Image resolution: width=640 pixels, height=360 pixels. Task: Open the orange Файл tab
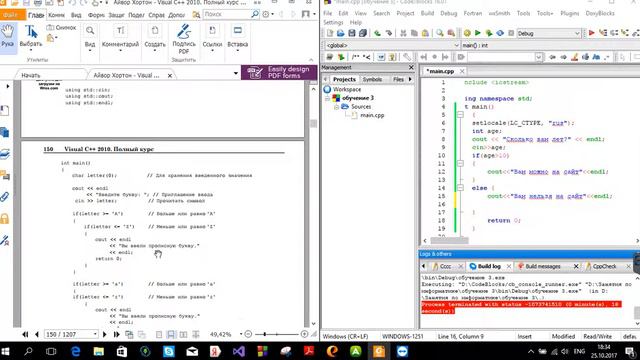click(12, 15)
